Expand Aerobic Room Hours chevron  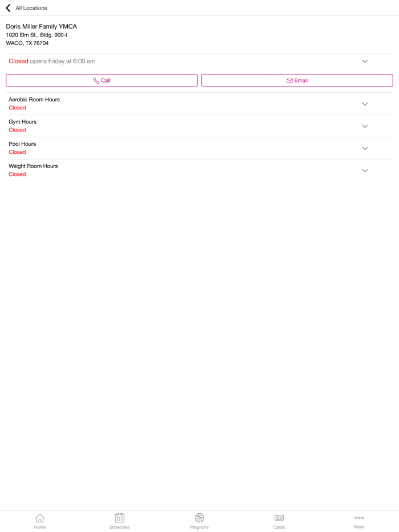click(365, 104)
